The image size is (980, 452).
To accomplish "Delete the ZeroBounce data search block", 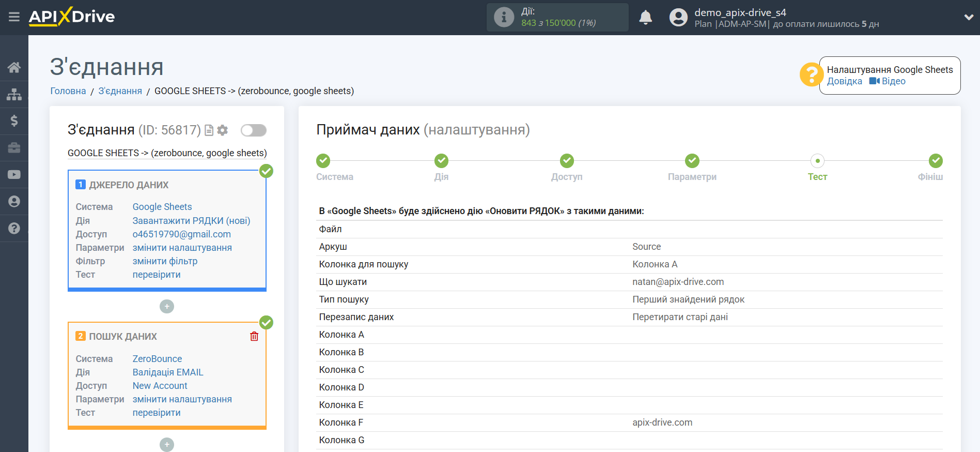I will point(254,337).
